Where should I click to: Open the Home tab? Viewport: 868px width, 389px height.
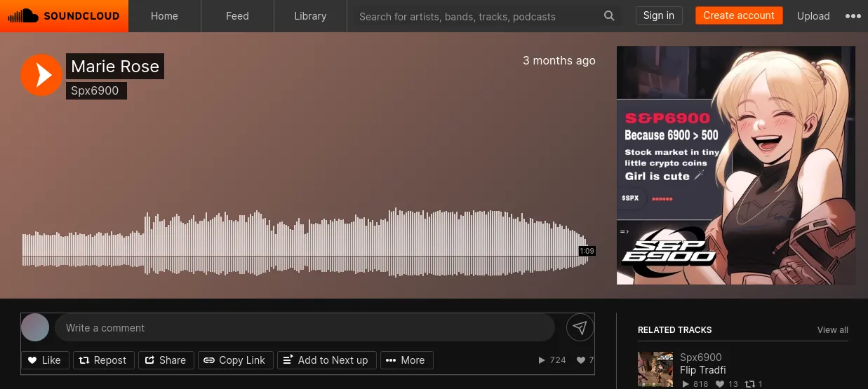tap(164, 16)
